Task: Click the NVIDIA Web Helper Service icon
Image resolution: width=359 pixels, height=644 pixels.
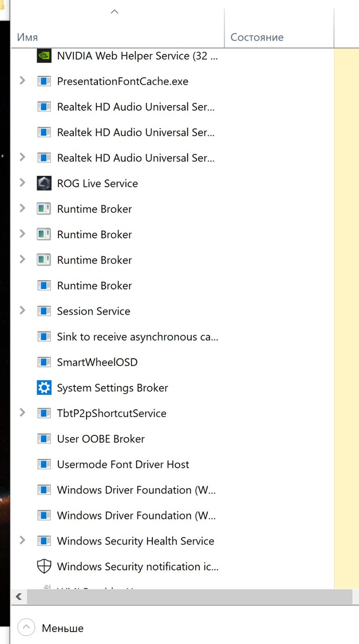Action: pos(44,56)
